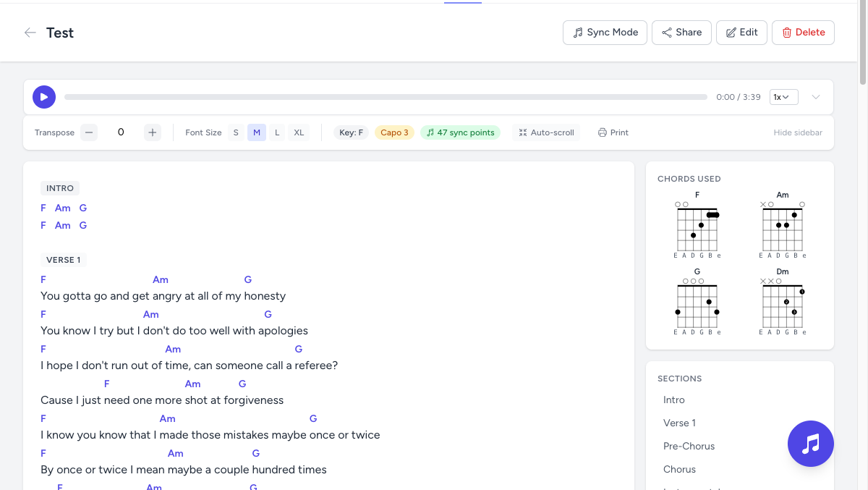Viewport: 868px width, 490px height.
Task: Open the 1x playback speed dropdown
Action: [x=783, y=96]
